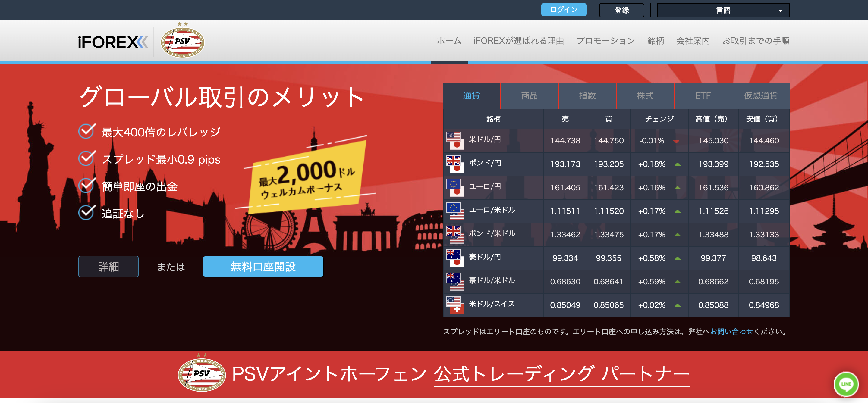Click low value 0.68195

(x=764, y=281)
